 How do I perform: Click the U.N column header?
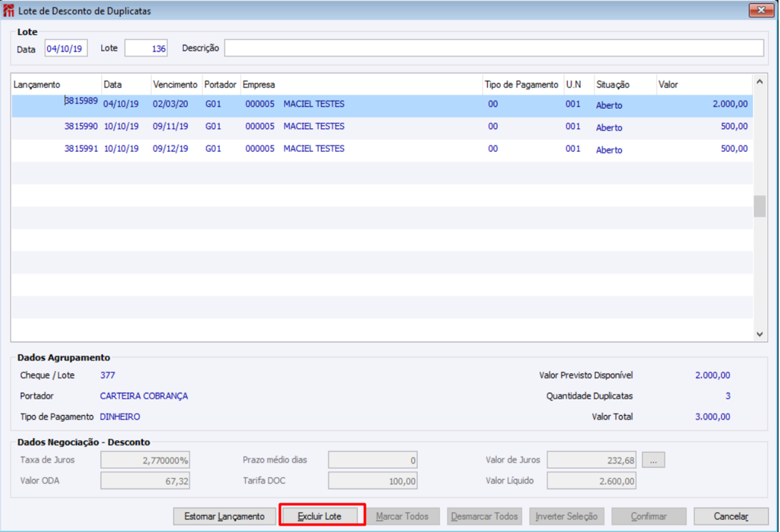pos(579,85)
